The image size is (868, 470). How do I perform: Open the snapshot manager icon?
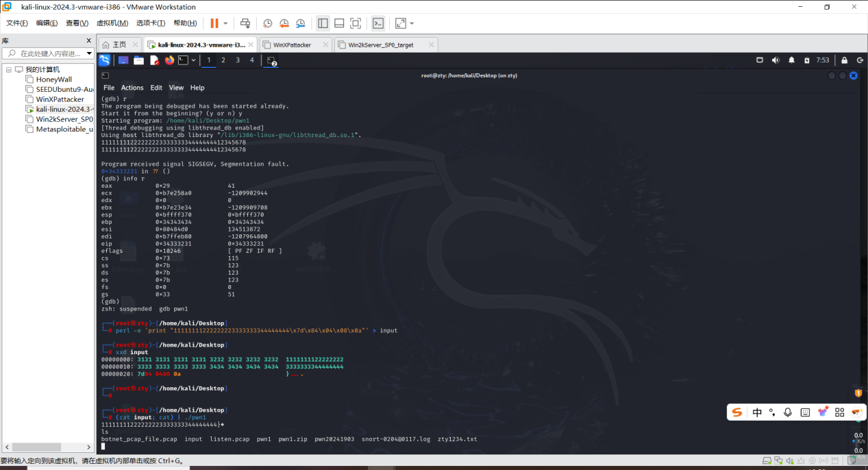coord(301,23)
